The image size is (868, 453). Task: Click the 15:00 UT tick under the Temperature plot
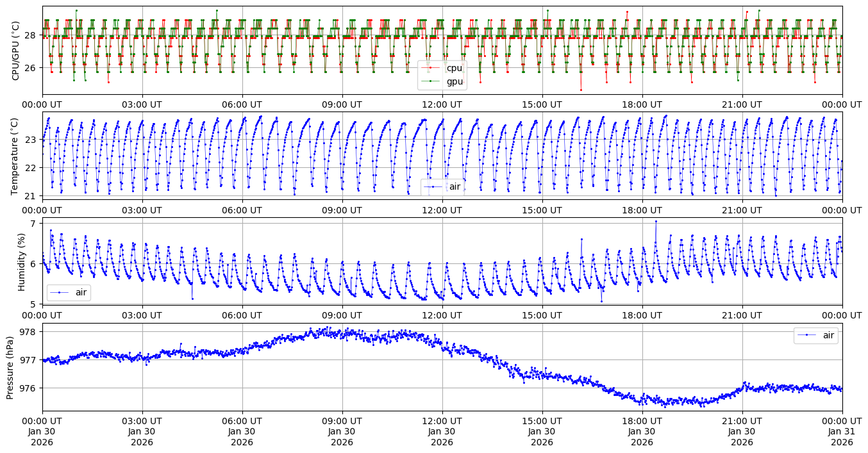pos(542,210)
